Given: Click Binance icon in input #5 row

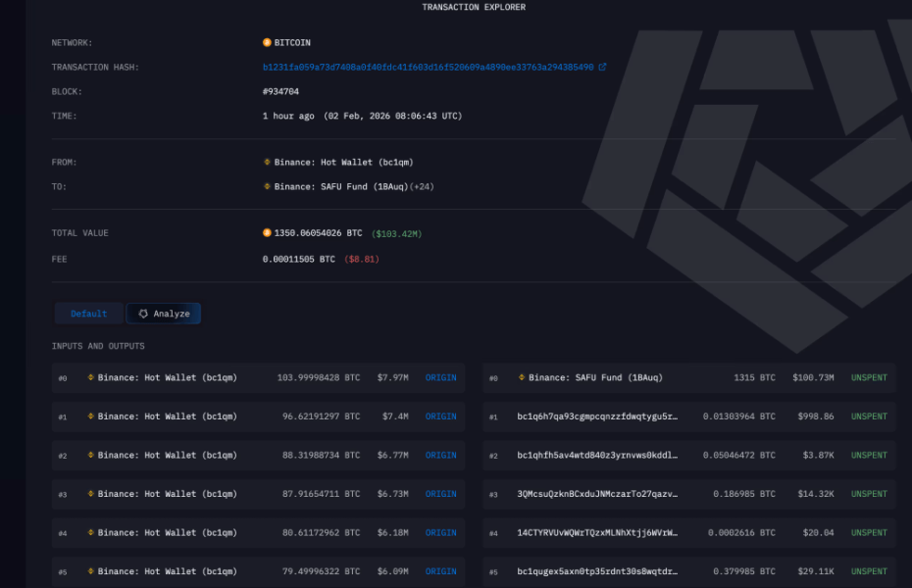Looking at the screenshot, I should tap(91, 571).
